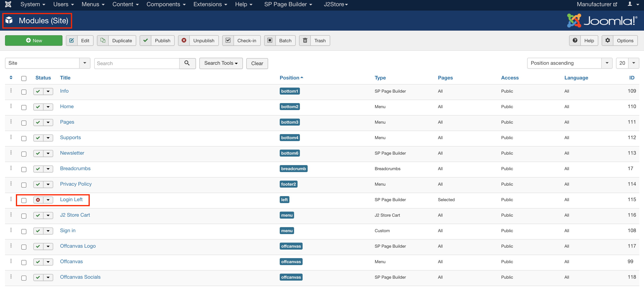Open the Privacy Policy module link
This screenshot has width=644, height=293.
point(76,184)
